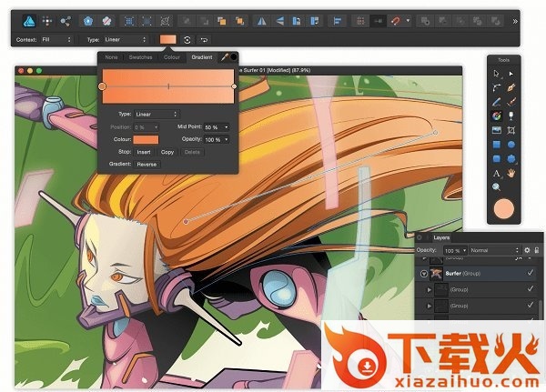The height and width of the screenshot is (392, 546).
Task: Activate the hand View tool
Action: tap(512, 174)
